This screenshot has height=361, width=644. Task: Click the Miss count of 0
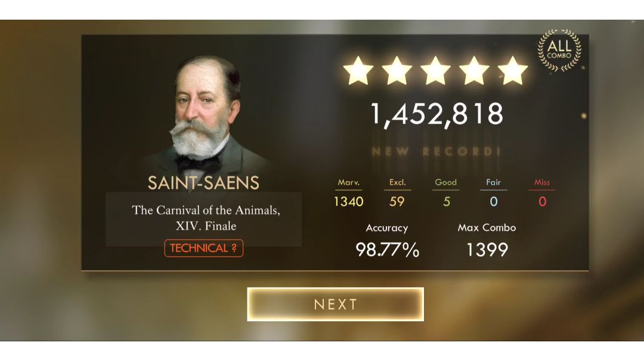pos(542,201)
